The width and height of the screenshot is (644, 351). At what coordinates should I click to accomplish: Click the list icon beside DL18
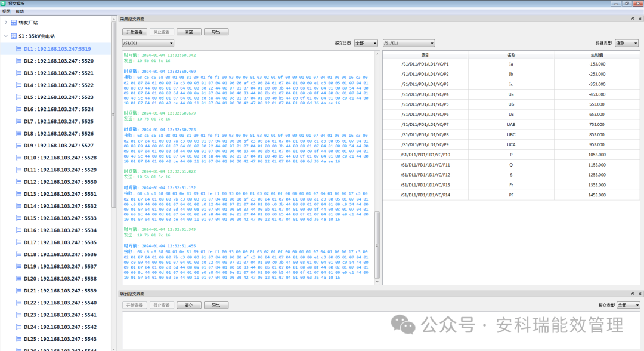pos(18,254)
